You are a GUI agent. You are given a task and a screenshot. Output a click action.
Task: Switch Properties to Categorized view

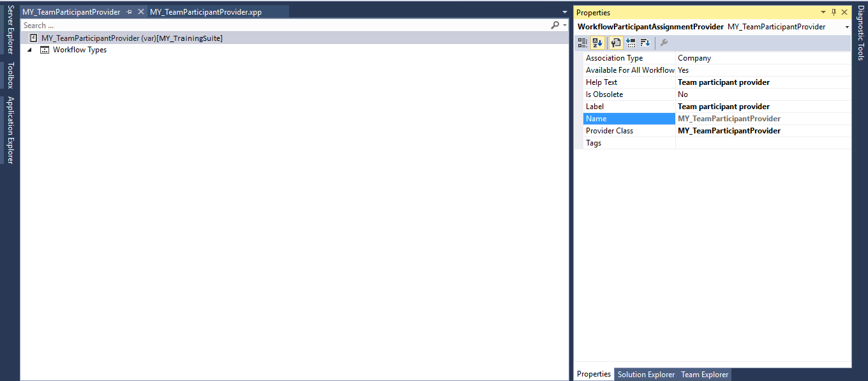(582, 43)
